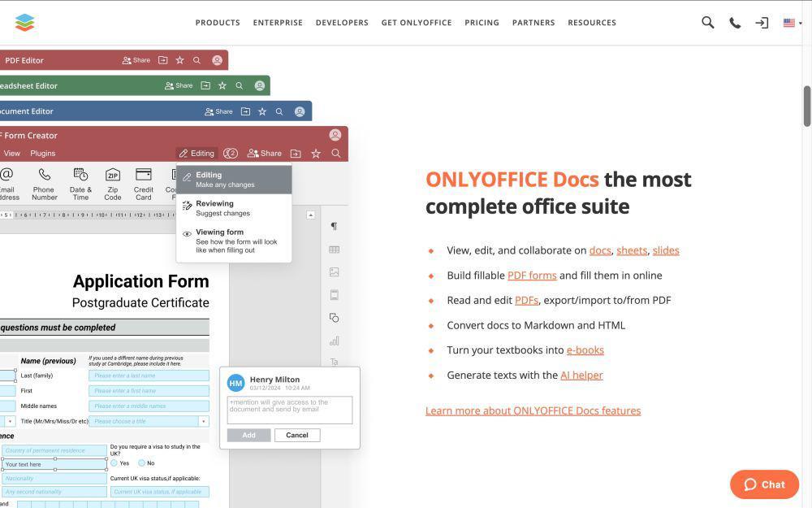
Task: Click the star icon in Spreadsheet Editor bar
Action: [222, 85]
